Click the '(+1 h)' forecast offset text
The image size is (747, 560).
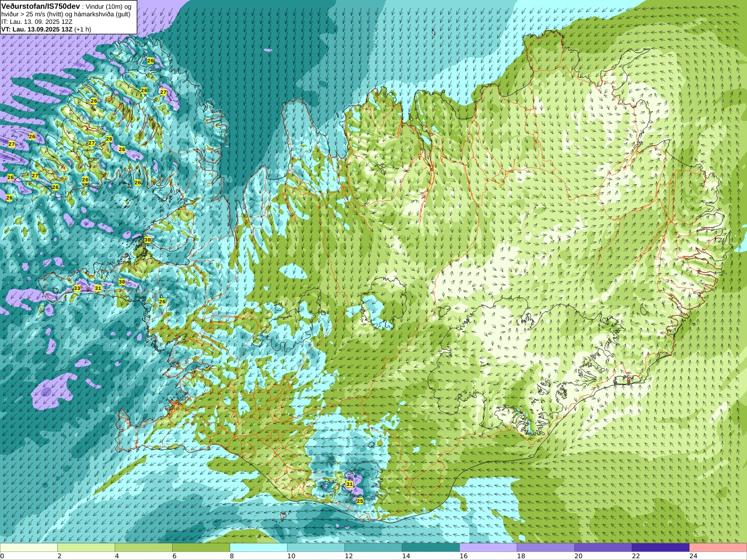pos(83,29)
